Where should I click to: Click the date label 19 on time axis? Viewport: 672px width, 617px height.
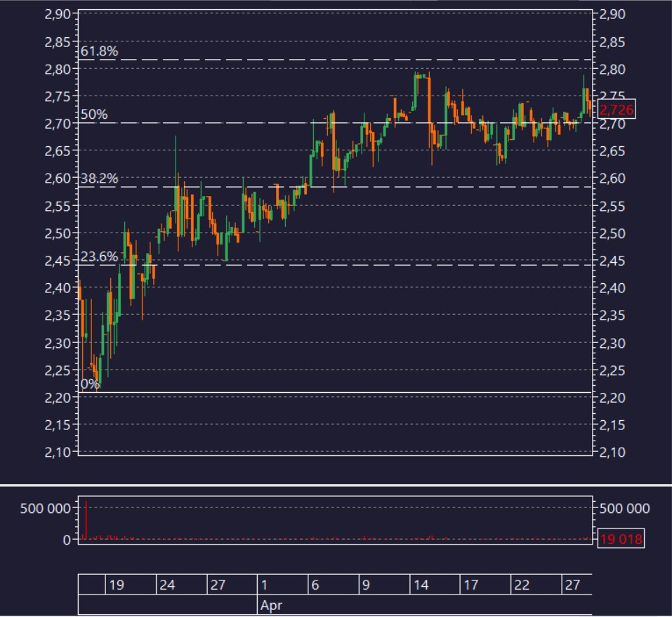[x=117, y=585]
